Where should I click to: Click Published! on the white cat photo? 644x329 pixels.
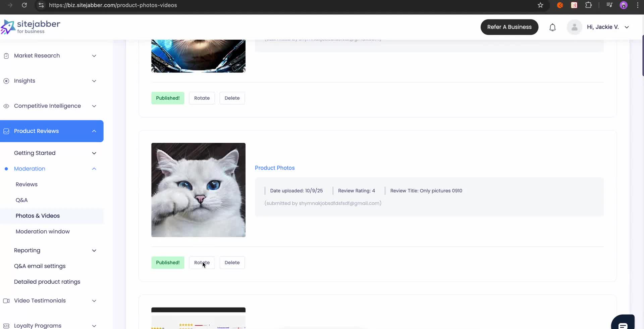pos(168,263)
